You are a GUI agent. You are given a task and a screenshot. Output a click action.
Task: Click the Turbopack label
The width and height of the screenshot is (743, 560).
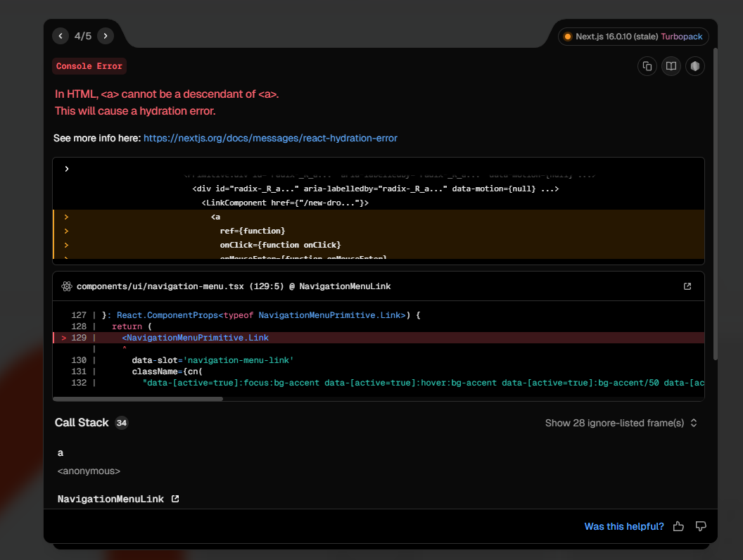coord(681,37)
